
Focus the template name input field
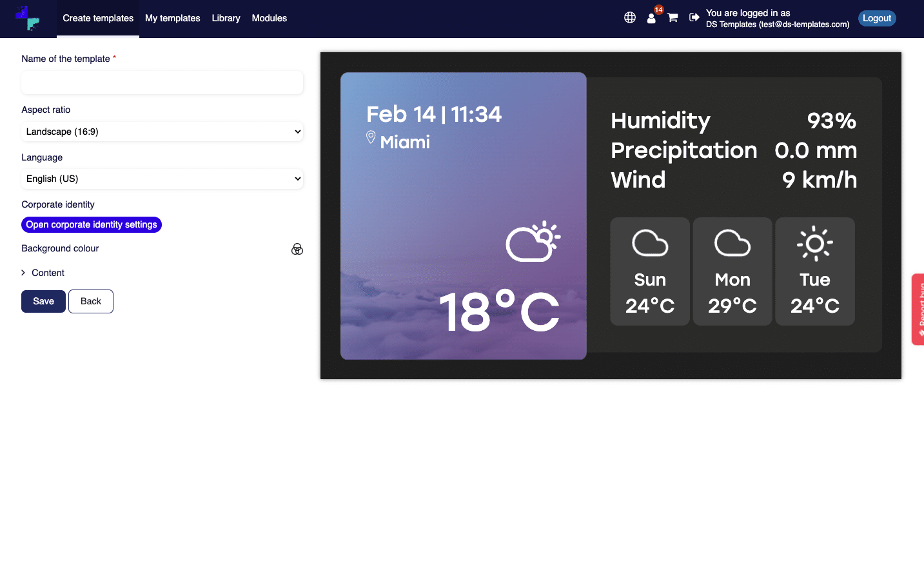click(162, 83)
